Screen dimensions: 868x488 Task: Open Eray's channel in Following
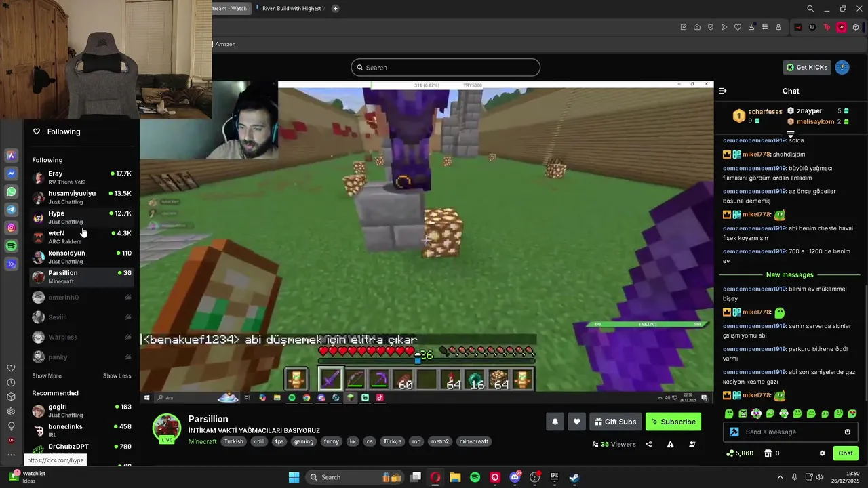(x=81, y=178)
